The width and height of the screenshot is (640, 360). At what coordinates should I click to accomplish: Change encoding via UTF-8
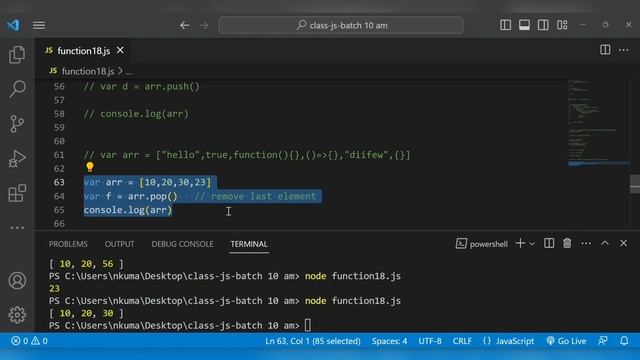pos(430,341)
